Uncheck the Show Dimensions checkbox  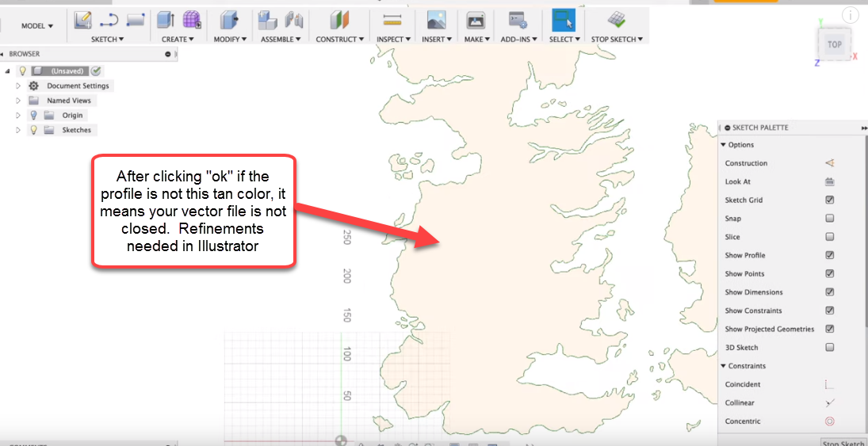(x=829, y=292)
